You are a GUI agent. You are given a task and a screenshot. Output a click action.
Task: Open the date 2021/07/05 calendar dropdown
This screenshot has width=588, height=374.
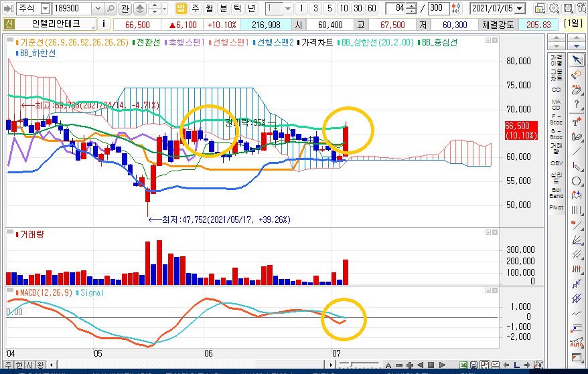click(520, 8)
